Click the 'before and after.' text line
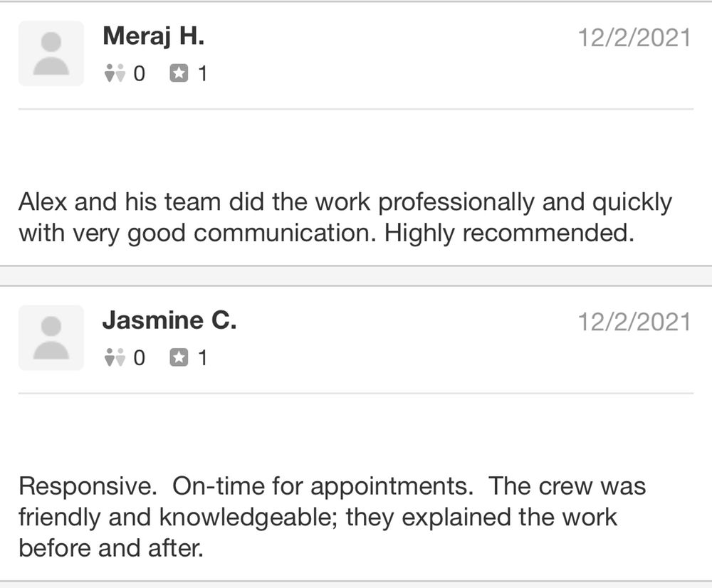Image resolution: width=712 pixels, height=588 pixels. tap(110, 548)
